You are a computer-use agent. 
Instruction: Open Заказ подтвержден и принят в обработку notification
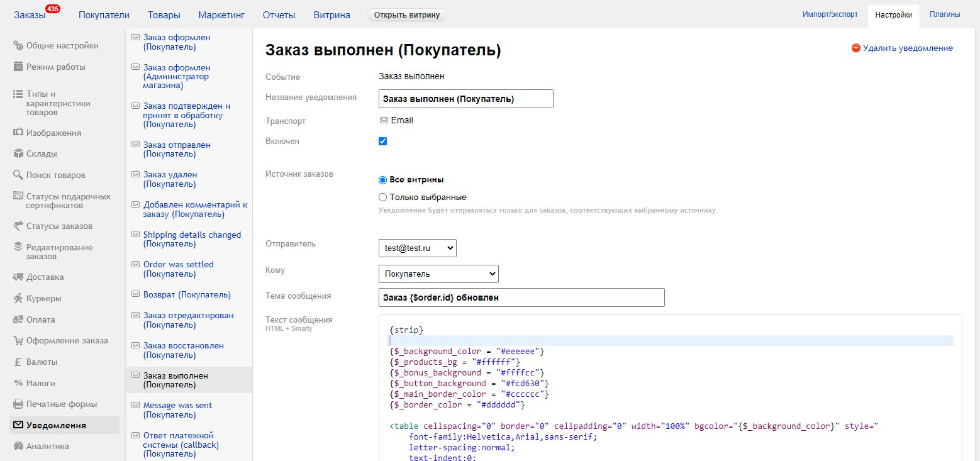[187, 115]
